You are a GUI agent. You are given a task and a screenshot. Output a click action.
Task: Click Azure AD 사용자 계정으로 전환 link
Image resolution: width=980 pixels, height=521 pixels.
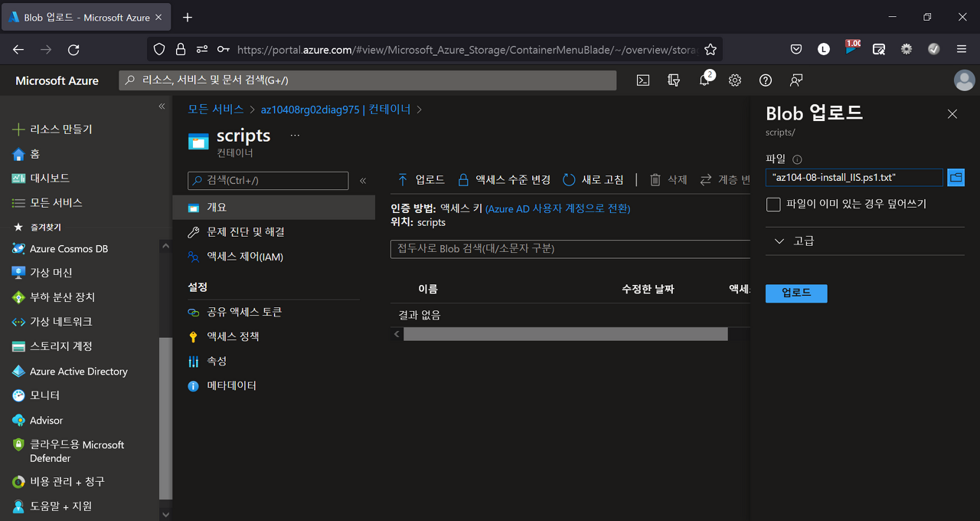(557, 208)
